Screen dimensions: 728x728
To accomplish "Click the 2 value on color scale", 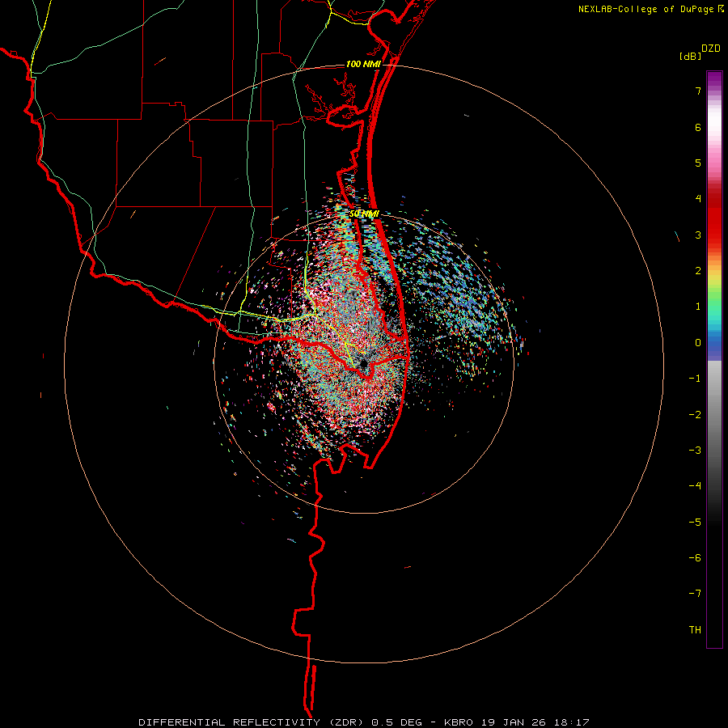I will [698, 271].
